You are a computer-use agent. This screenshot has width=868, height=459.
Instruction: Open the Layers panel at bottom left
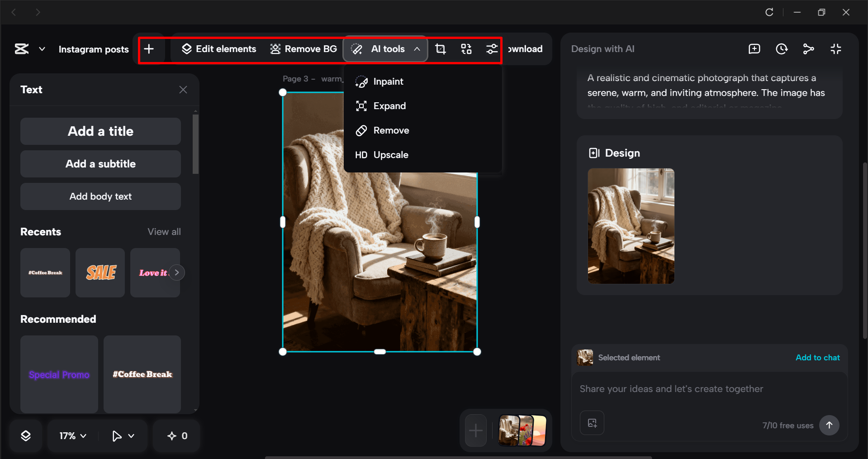(26, 435)
